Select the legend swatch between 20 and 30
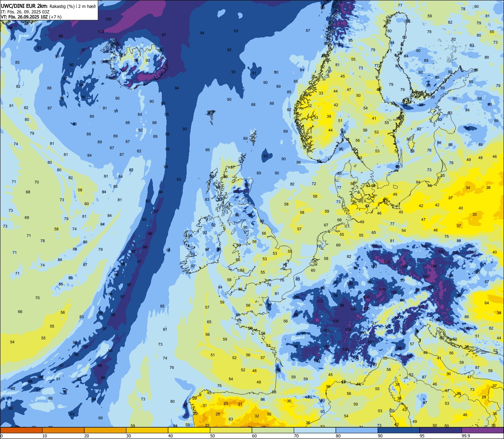504x439 pixels. (x=105, y=430)
